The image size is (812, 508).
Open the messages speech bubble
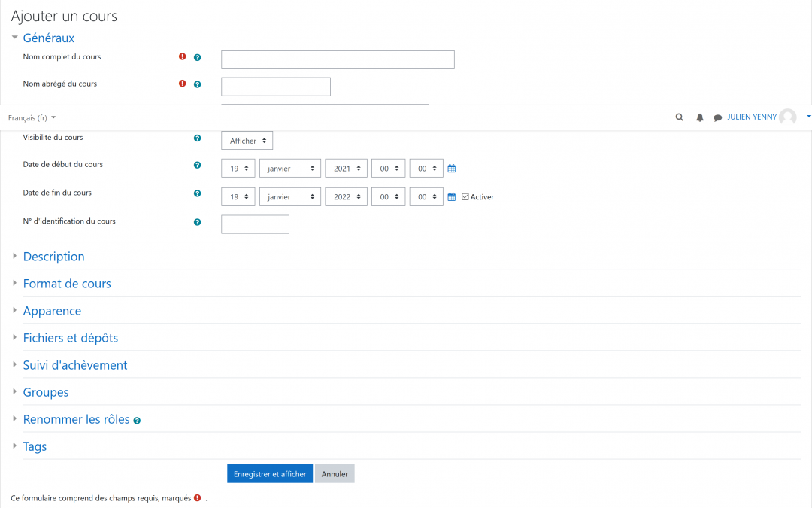[x=718, y=117]
